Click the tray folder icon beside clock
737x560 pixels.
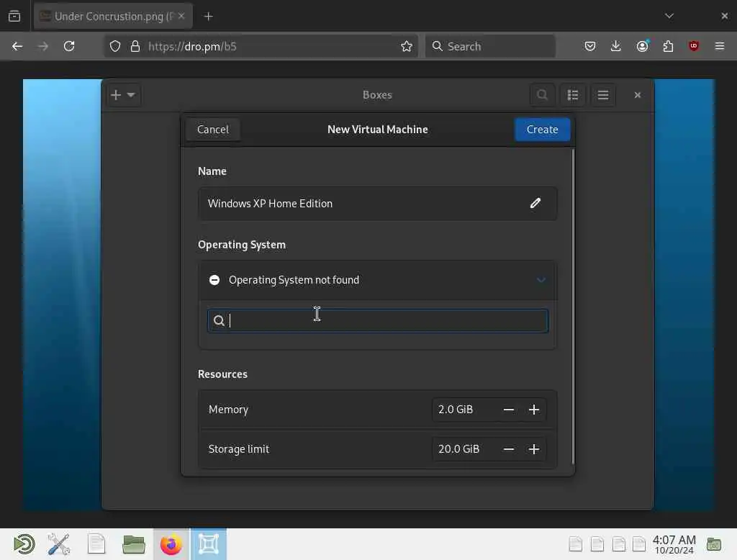click(714, 544)
